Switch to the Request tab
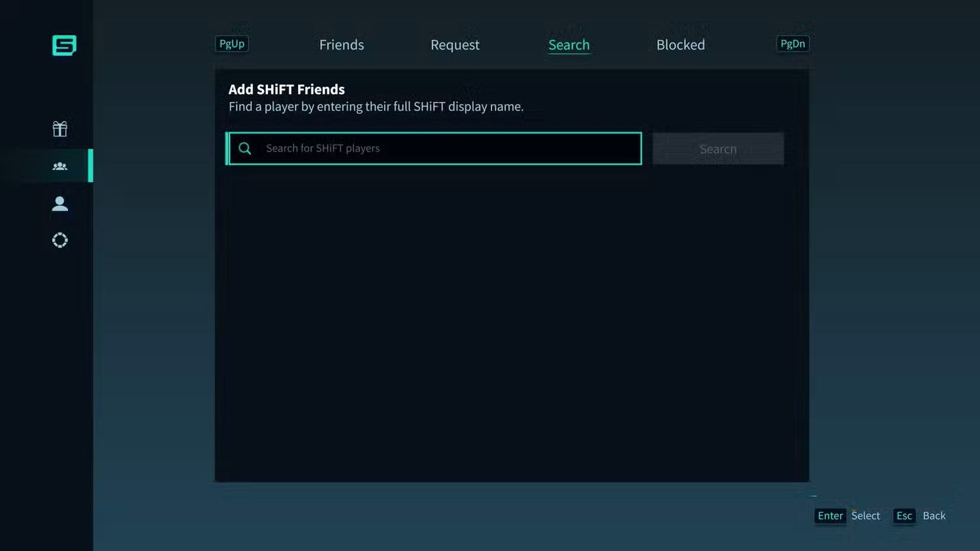The width and height of the screenshot is (980, 551). point(455,45)
